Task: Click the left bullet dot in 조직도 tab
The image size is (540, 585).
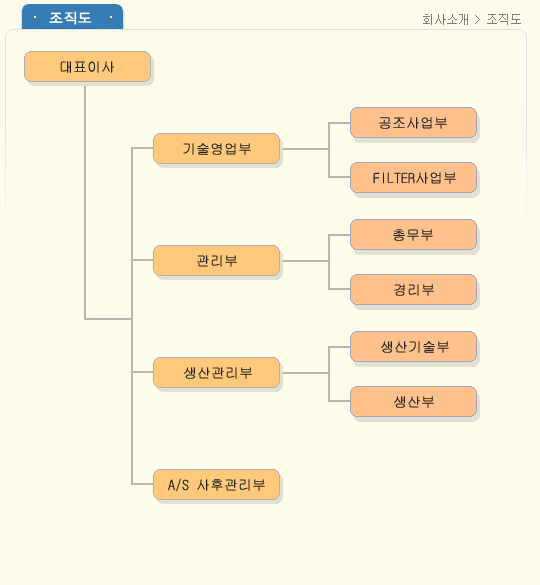Action: (x=35, y=17)
